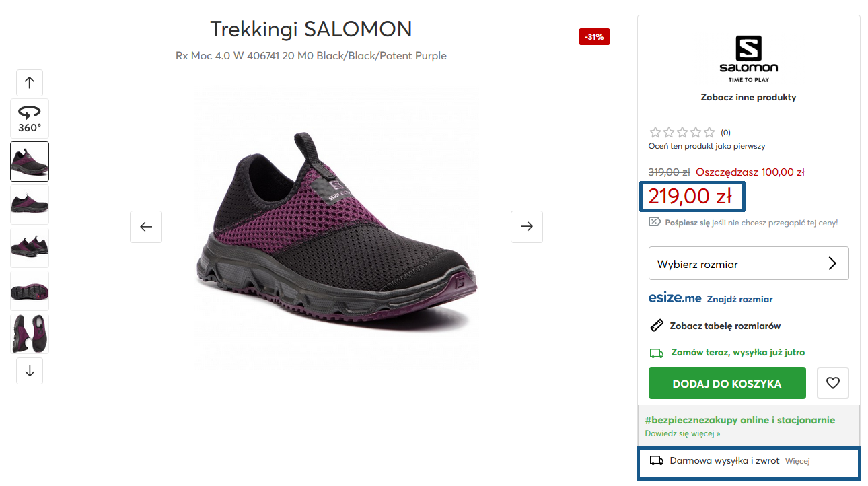The height and width of the screenshot is (486, 868).
Task: Show next product image with right arrow
Action: click(x=527, y=227)
